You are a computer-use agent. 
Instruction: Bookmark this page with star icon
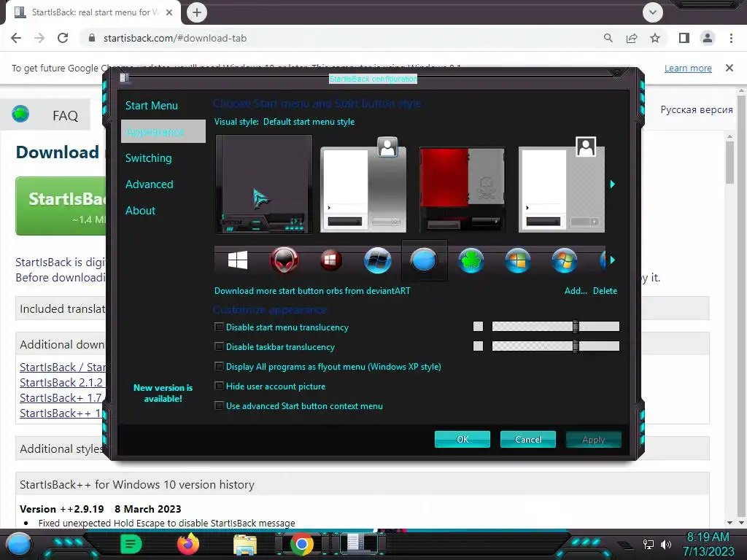coord(655,38)
